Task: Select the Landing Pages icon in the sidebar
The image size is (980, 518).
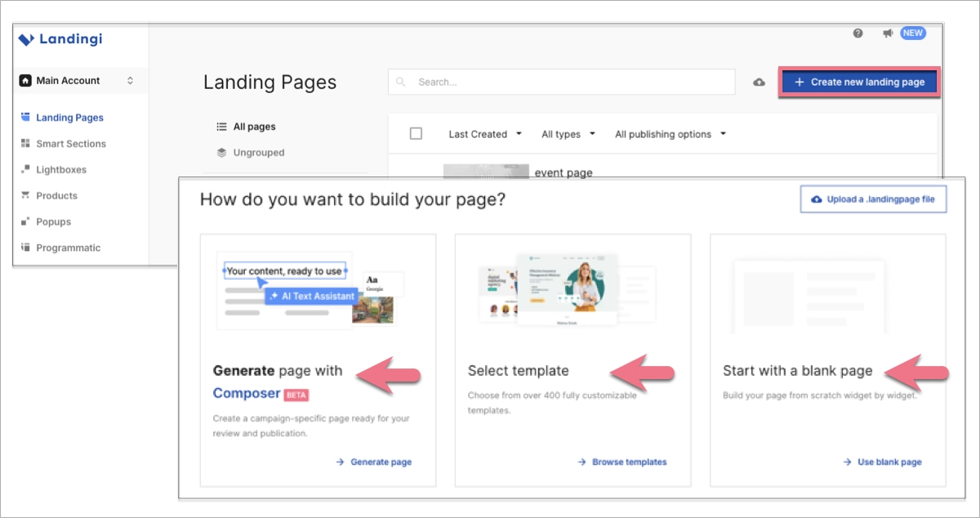Action: 24,117
